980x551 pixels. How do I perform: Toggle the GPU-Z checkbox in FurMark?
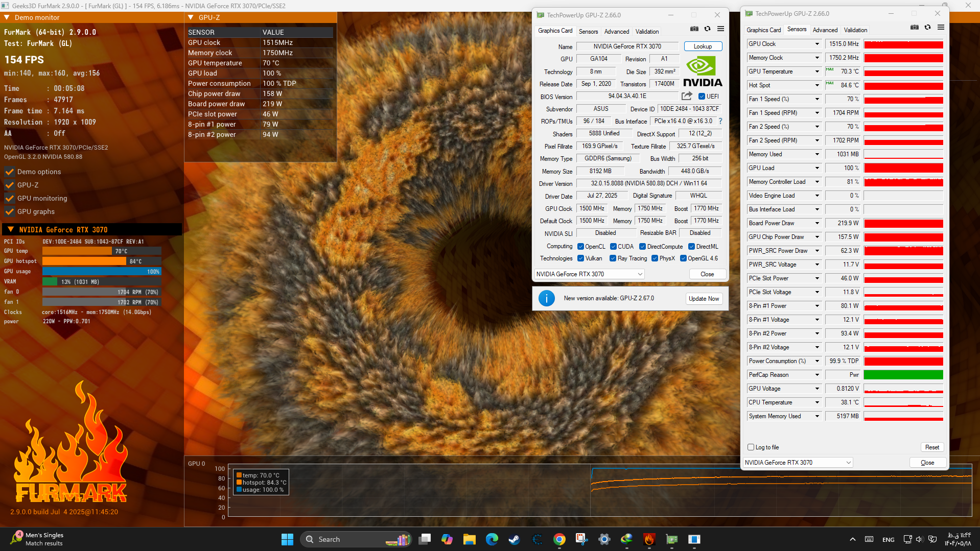[x=9, y=185]
